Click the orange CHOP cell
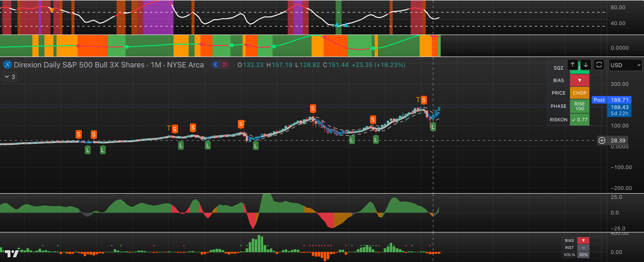 point(579,93)
